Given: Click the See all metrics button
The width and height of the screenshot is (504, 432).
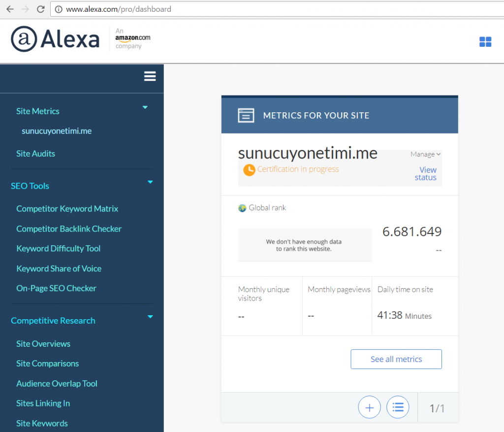Looking at the screenshot, I should pos(396,359).
